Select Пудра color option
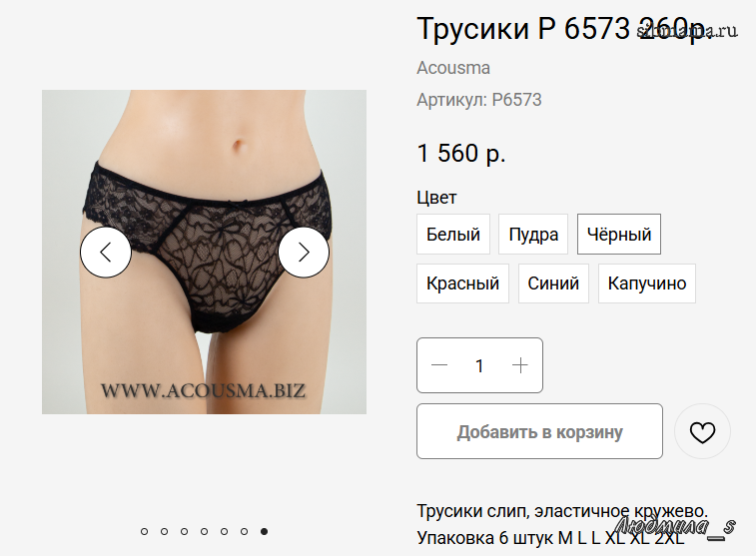 533,235
